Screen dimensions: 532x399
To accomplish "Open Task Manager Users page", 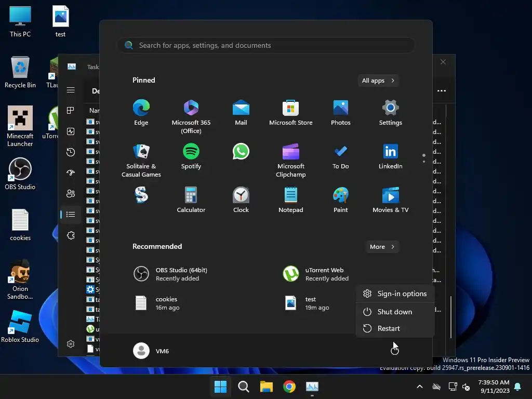I will (x=71, y=193).
